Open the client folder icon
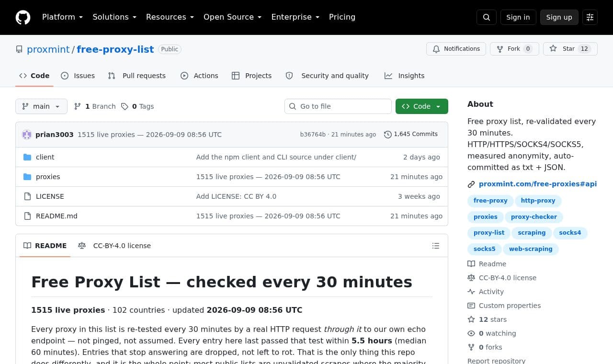The height and width of the screenshot is (364, 613). click(27, 157)
